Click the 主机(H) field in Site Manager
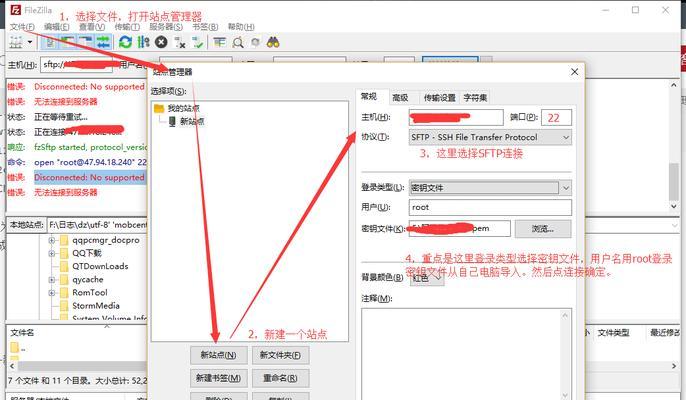 point(456,117)
